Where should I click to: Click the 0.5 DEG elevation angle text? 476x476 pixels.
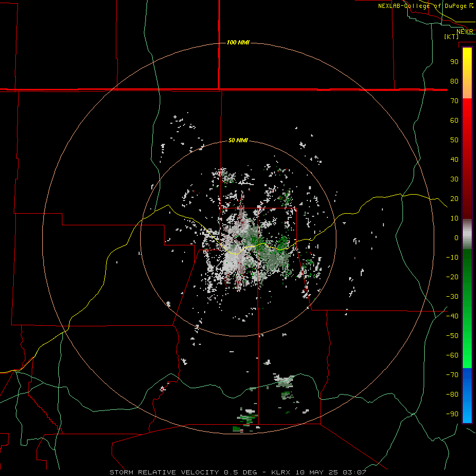241,472
